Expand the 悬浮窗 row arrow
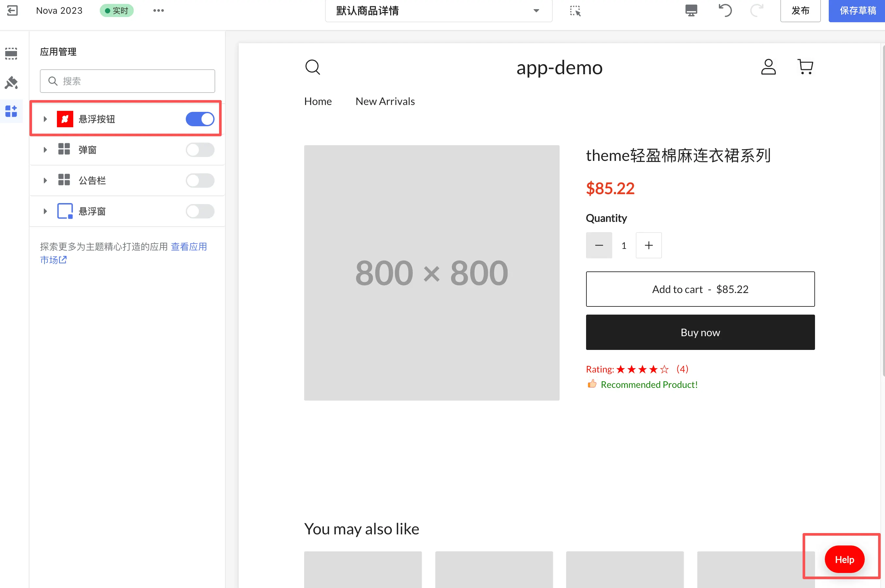This screenshot has height=588, width=885. (45, 211)
